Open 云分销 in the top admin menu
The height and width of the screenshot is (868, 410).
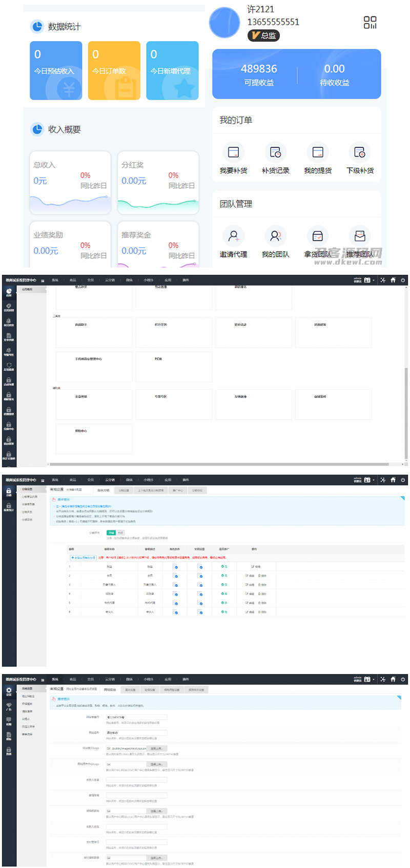pyautogui.click(x=110, y=480)
